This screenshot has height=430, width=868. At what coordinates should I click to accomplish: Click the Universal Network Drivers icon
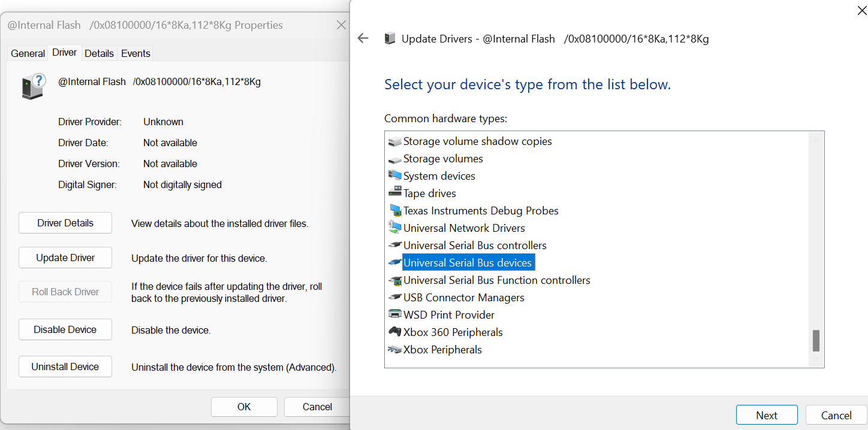(394, 228)
